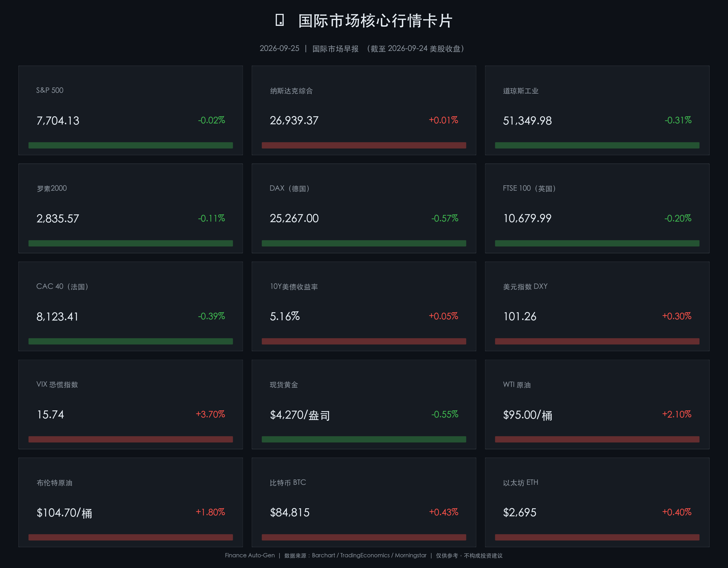The image size is (728, 568).
Task: Click the 以太坊 ETH price $2,695
Action: (520, 512)
